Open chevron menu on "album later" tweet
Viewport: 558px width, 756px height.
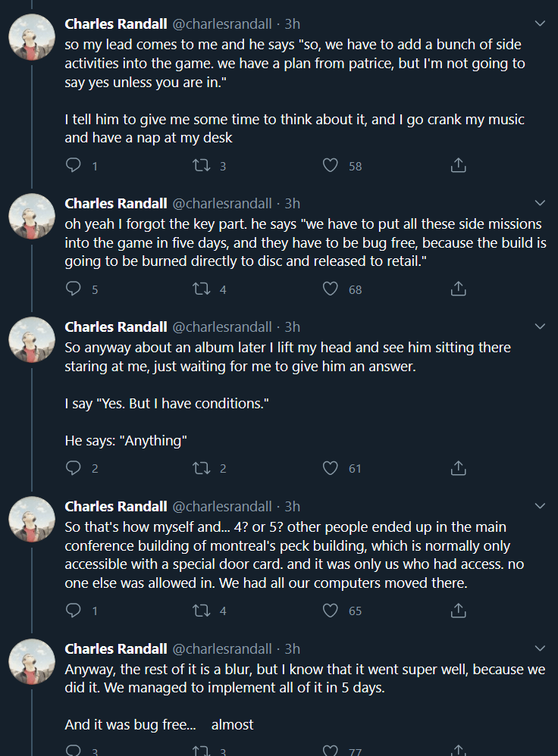pos(540,326)
